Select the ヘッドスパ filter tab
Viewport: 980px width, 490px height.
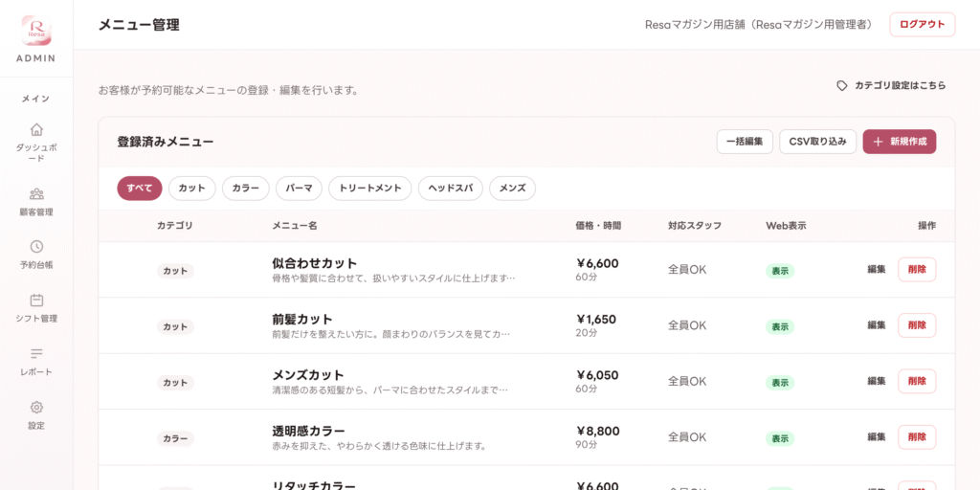tap(451, 189)
